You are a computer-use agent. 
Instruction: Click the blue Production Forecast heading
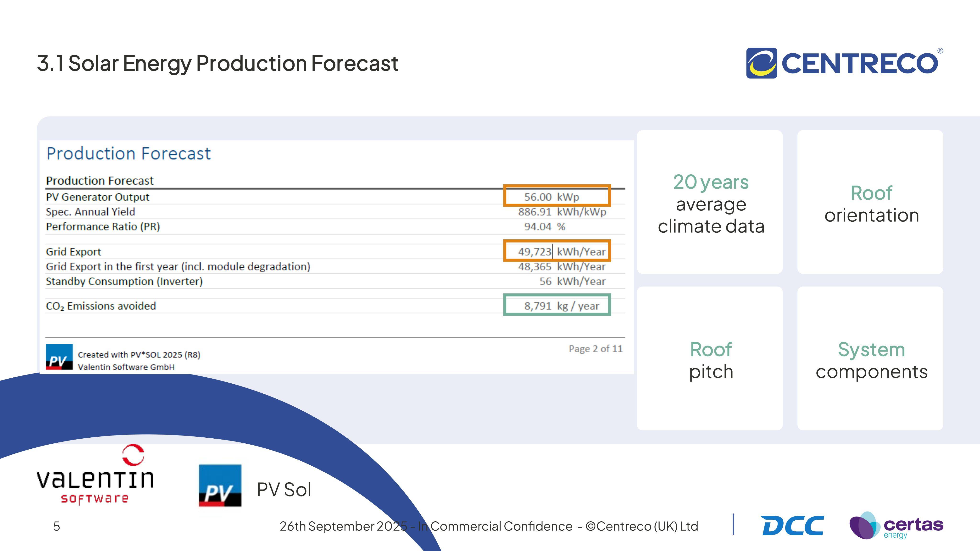(x=128, y=154)
